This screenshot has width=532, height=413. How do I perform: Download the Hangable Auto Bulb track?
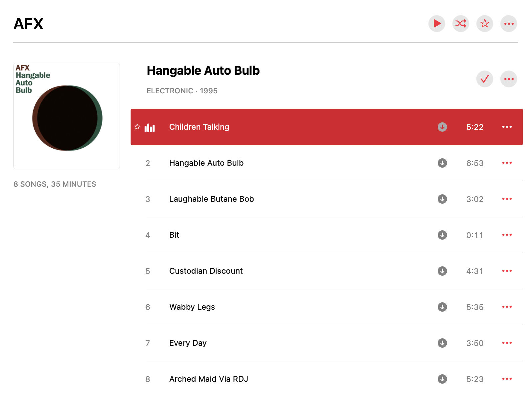[442, 163]
